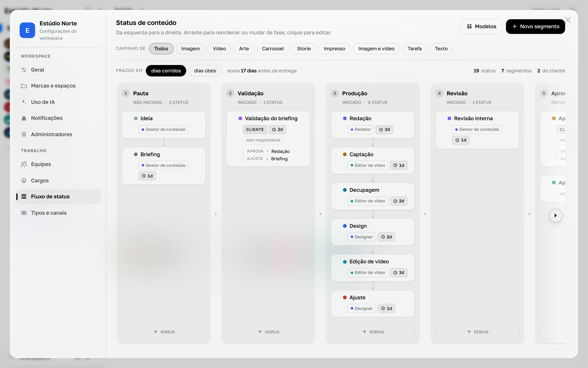Click the purple dot on Validação do briefing
Image resolution: width=588 pixels, height=368 pixels.
[x=240, y=119]
